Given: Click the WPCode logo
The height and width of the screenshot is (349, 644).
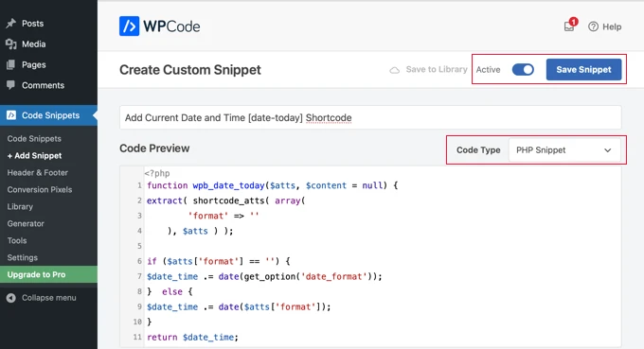Looking at the screenshot, I should 159,26.
